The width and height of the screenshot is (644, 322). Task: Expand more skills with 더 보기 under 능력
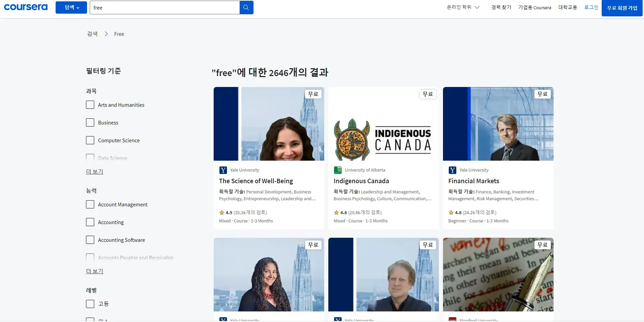(x=95, y=271)
